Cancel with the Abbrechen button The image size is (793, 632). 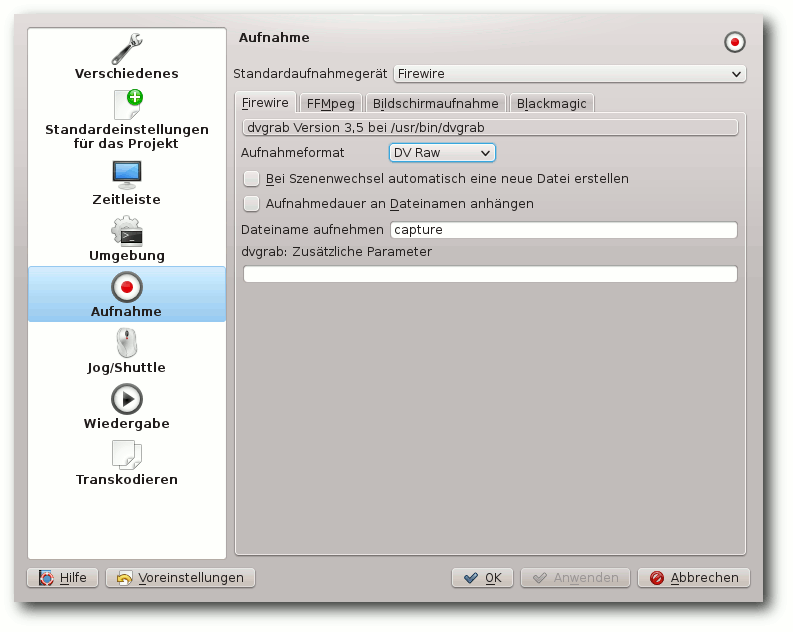(693, 577)
